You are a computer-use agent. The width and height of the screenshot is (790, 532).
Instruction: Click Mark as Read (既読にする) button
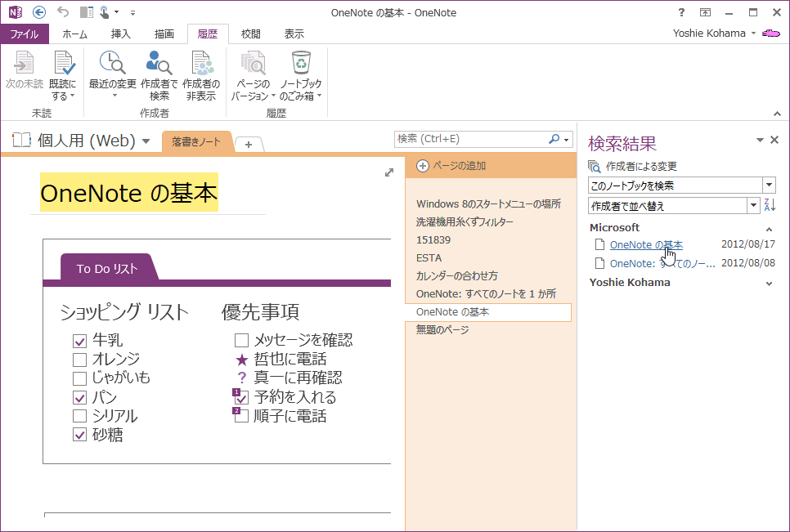tap(63, 75)
